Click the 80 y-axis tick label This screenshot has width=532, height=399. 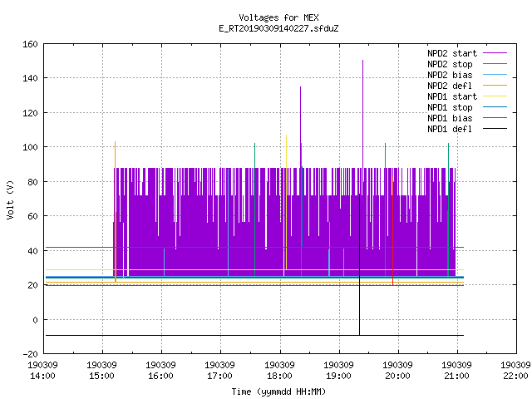point(32,182)
